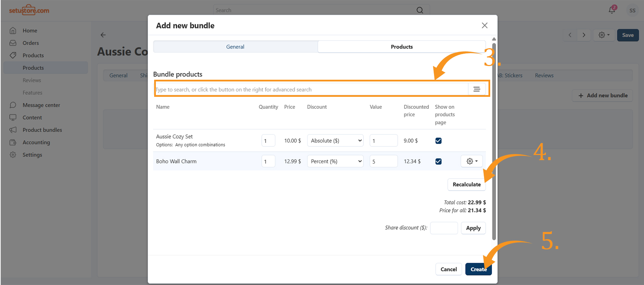Click the Boho Wall Charm product name
Viewport: 644px width, 285px height.
176,161
